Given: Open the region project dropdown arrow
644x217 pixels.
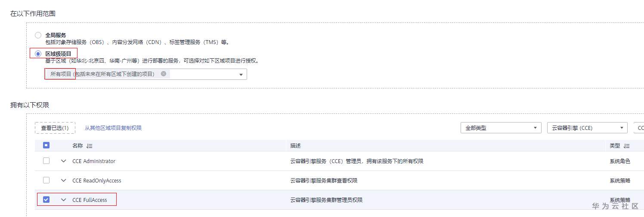Looking at the screenshot, I should (x=241, y=75).
